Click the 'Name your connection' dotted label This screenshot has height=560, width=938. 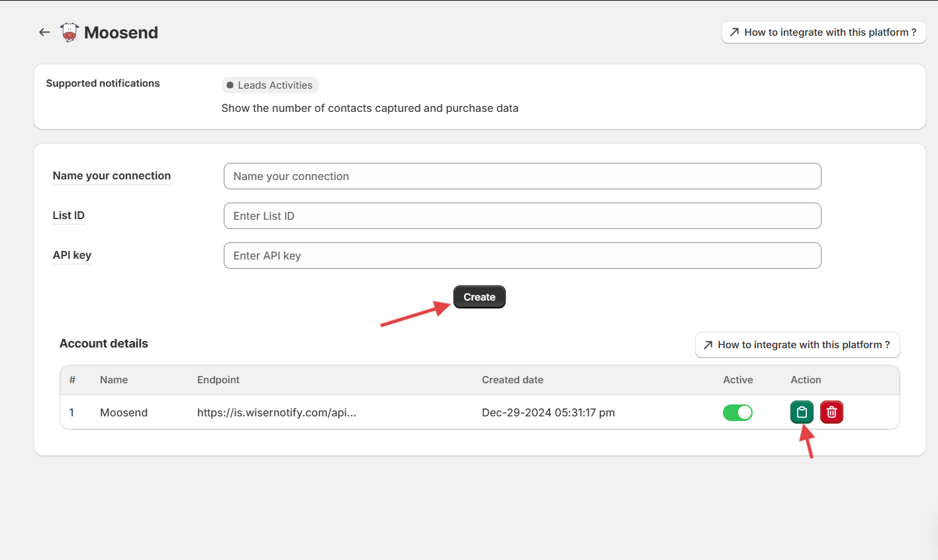click(x=111, y=175)
